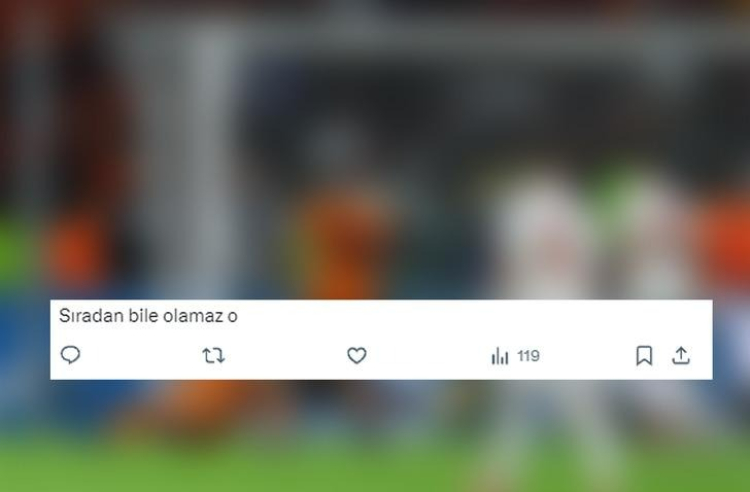Bookmark this tweet
750x492 pixels.
click(x=644, y=356)
